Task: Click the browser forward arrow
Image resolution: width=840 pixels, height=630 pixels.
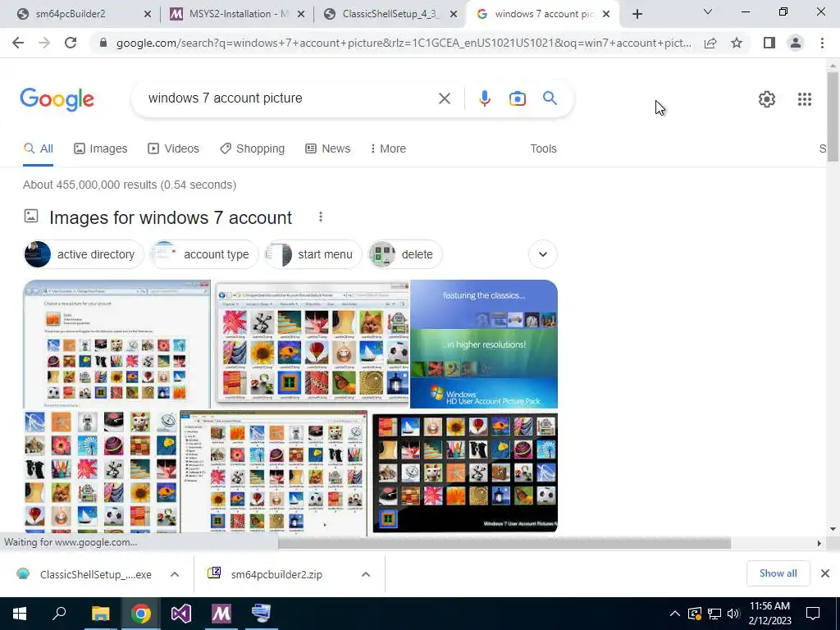Action: tap(44, 43)
